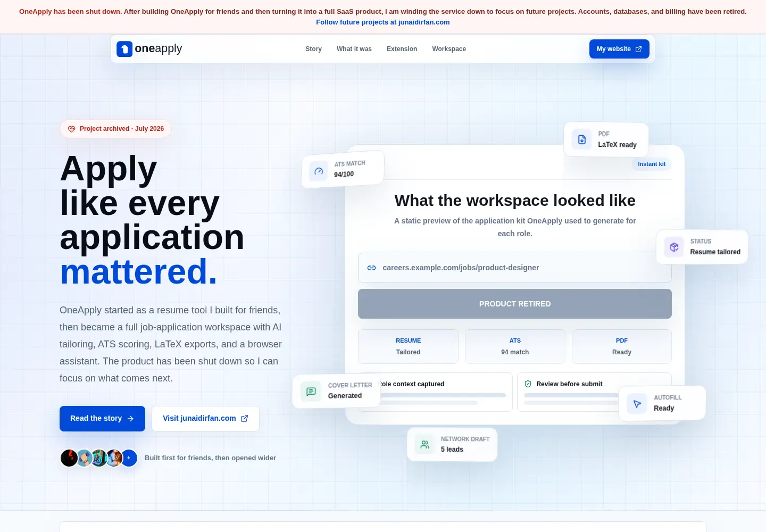This screenshot has width=766, height=532.
Task: Click the gauge icon in ATS Match card
Action: pos(319,171)
